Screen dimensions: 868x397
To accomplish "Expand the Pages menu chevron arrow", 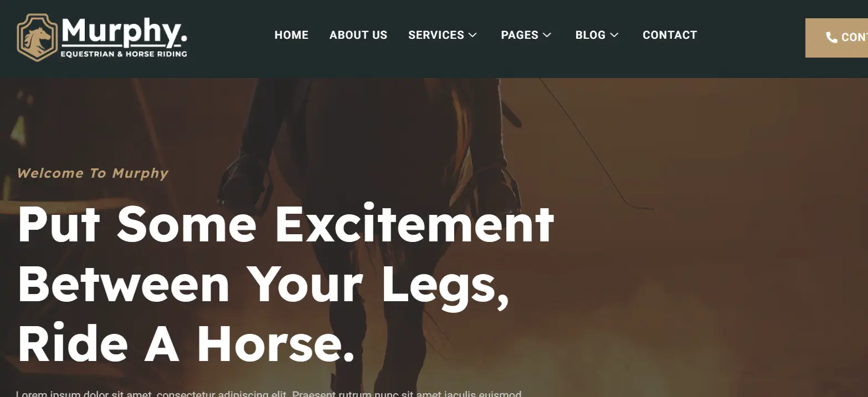I will pos(547,35).
